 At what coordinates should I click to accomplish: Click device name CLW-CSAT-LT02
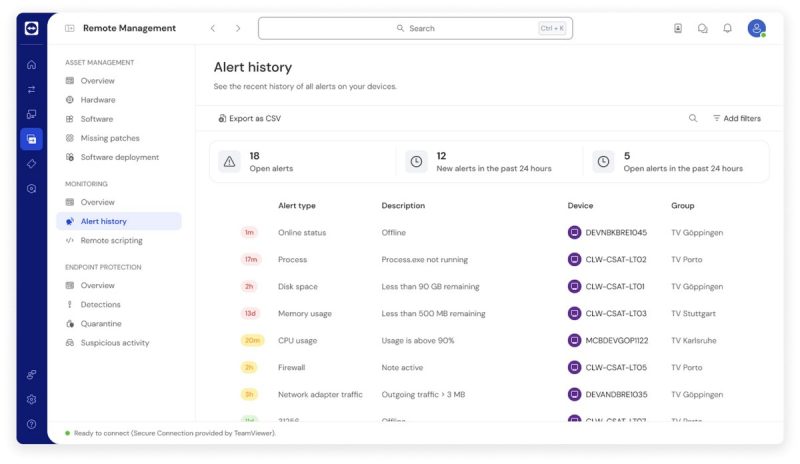[x=616, y=259]
